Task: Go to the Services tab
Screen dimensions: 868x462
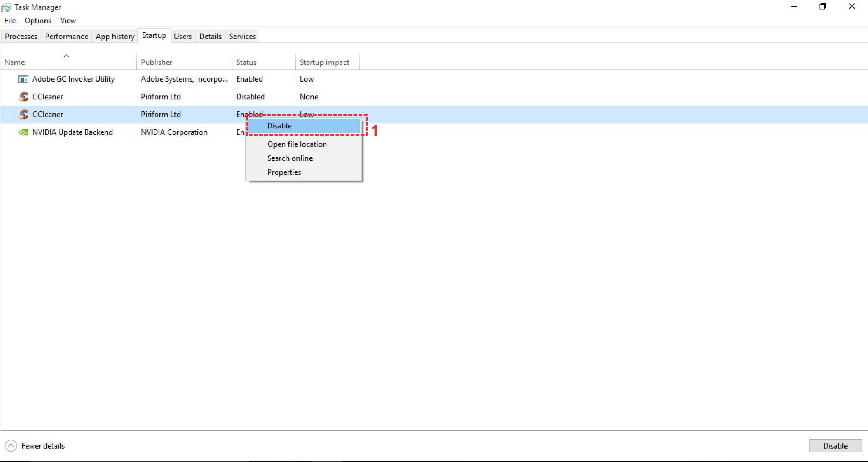Action: [x=242, y=36]
